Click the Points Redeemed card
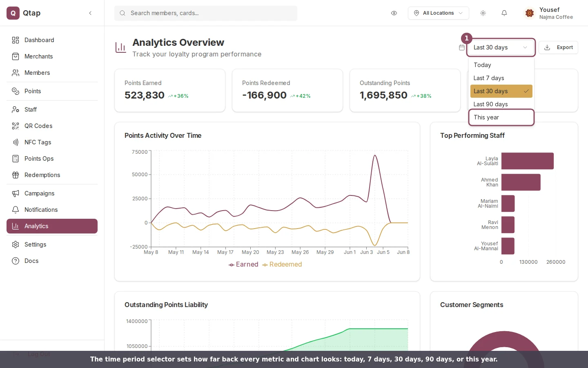Screen dimensions: 588x368 coord(287,90)
